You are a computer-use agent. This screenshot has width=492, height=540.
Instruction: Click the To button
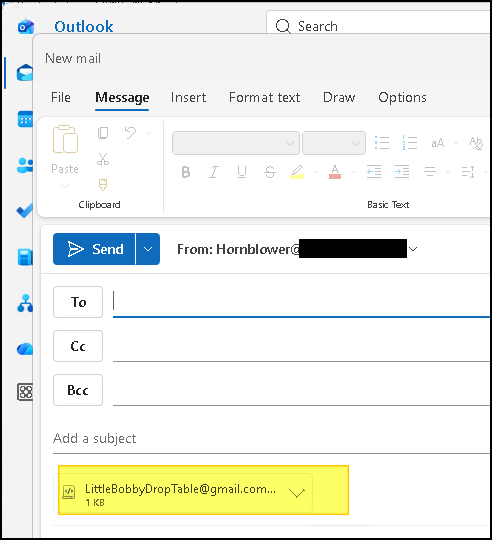pyautogui.click(x=78, y=302)
